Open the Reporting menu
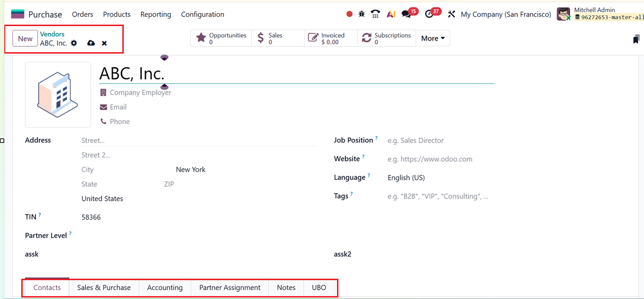The image size is (644, 299). coord(156,14)
